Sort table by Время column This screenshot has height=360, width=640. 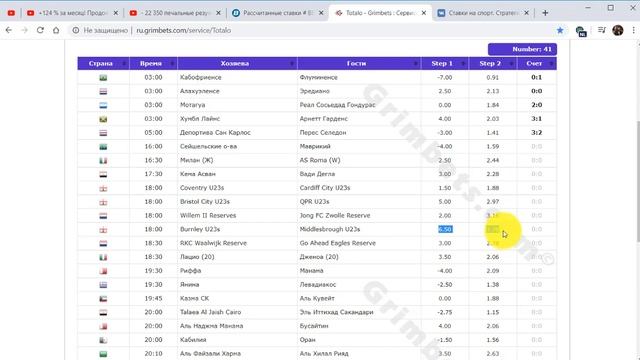153,63
